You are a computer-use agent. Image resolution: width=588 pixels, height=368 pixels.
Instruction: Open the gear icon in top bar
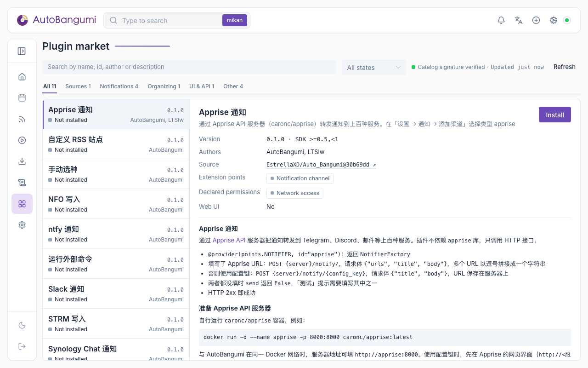tap(554, 20)
